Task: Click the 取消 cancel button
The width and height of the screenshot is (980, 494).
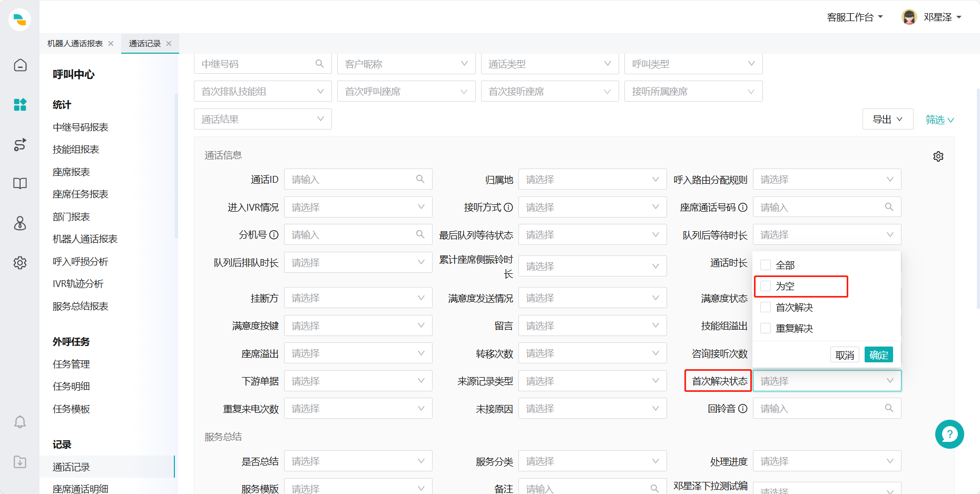Action: pyautogui.click(x=845, y=355)
